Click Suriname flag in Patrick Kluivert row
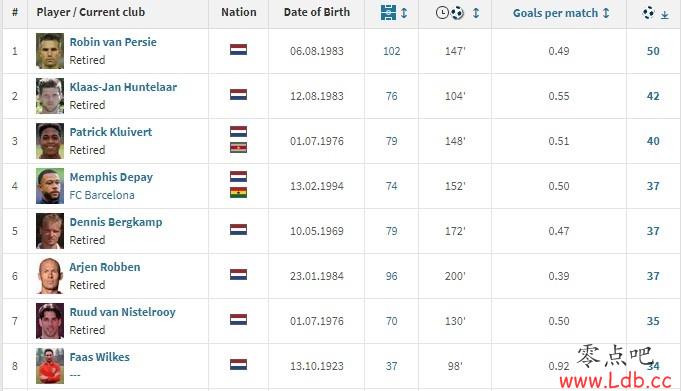The width and height of the screenshot is (681, 391). pyautogui.click(x=238, y=148)
